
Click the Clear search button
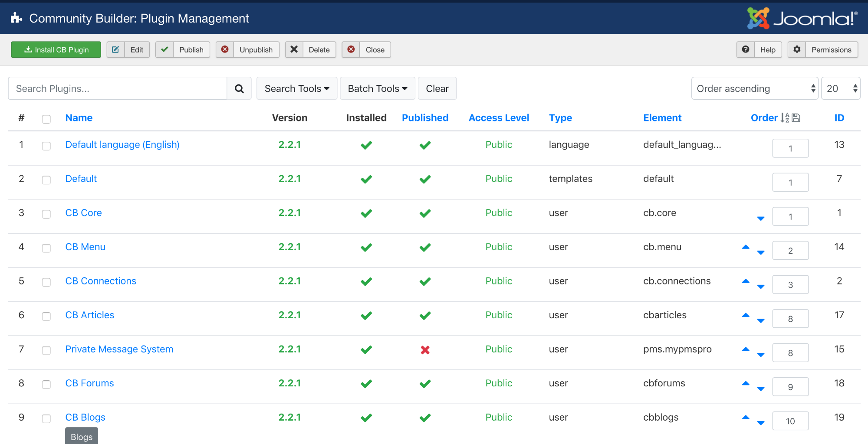[437, 88]
